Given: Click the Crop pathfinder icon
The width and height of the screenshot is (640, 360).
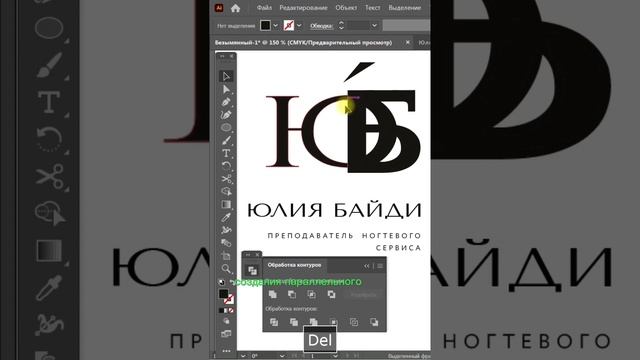Looking at the screenshot, I should (334, 322).
